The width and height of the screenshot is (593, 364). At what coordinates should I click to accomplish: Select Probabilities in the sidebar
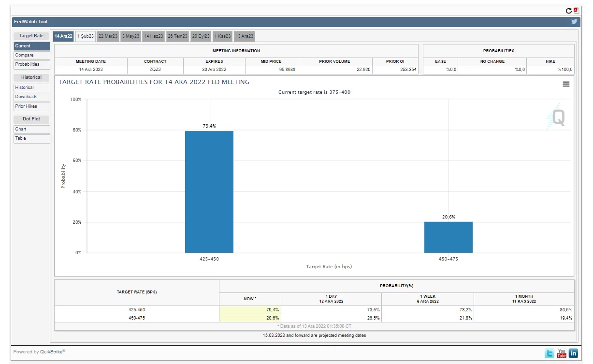[x=32, y=64]
